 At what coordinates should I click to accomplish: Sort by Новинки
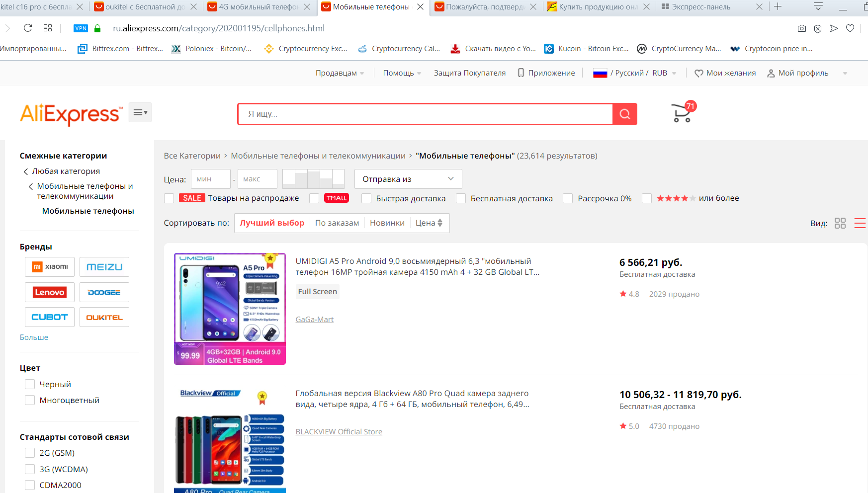(387, 223)
